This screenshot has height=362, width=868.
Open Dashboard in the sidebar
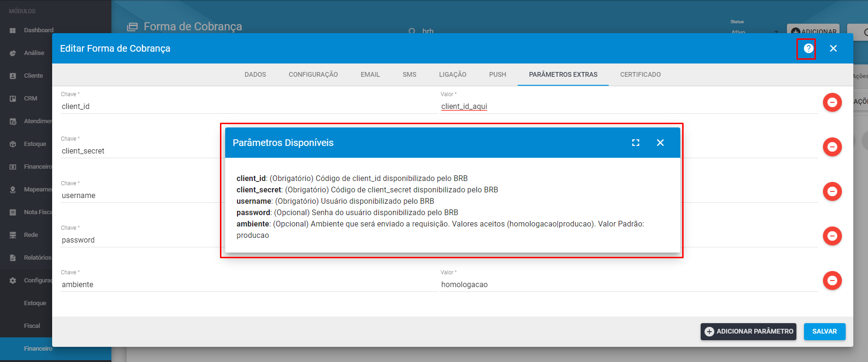[x=38, y=30]
